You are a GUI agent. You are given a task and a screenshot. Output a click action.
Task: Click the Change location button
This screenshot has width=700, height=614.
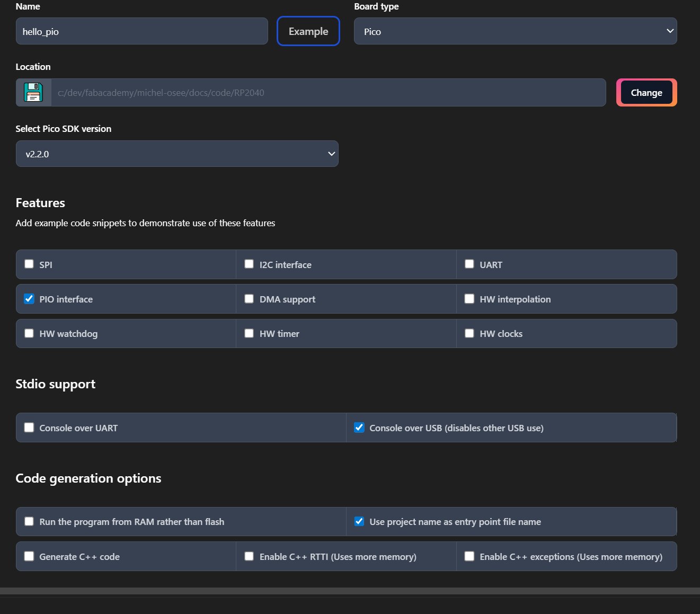(646, 93)
